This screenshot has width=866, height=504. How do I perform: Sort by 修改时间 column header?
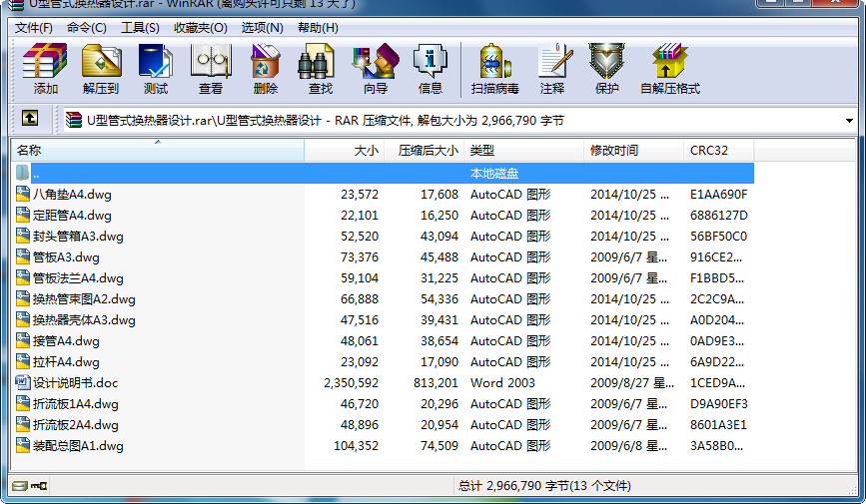point(633,150)
